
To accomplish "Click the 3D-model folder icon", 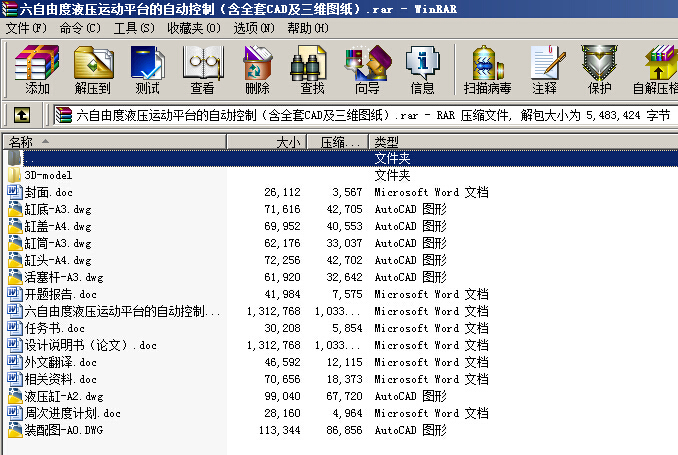I will coord(14,175).
